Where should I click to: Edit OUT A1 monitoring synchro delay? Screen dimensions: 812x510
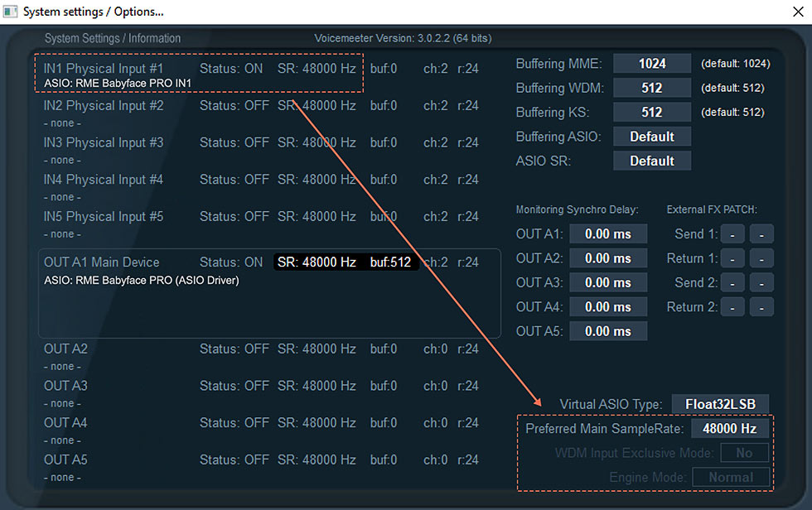608,233
